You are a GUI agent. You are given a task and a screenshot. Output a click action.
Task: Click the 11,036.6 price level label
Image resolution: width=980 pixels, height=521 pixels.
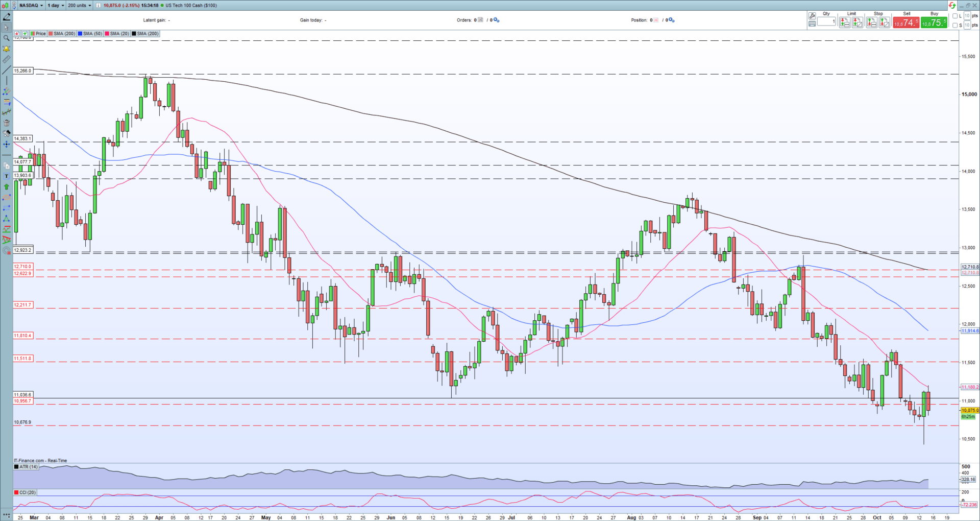23,395
